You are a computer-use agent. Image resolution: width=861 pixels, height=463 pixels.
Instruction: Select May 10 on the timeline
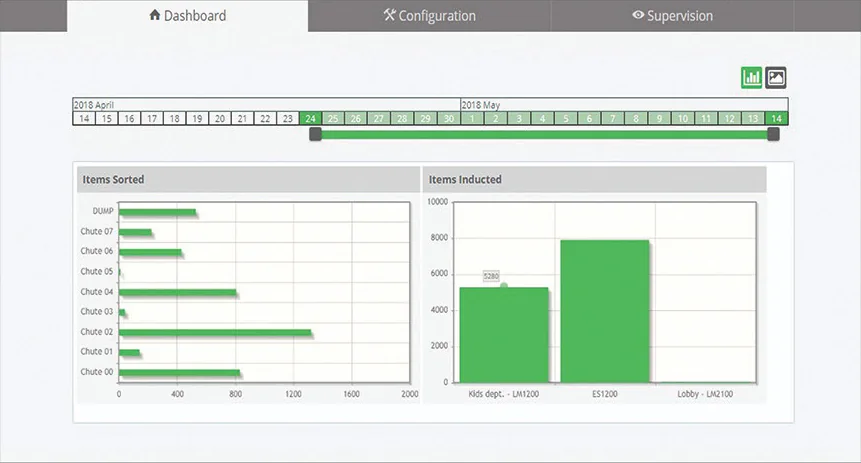point(683,118)
